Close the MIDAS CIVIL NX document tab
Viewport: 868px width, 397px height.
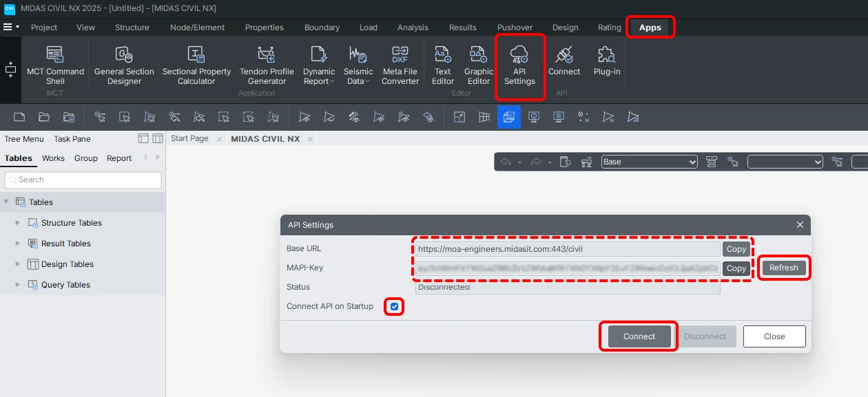click(310, 139)
